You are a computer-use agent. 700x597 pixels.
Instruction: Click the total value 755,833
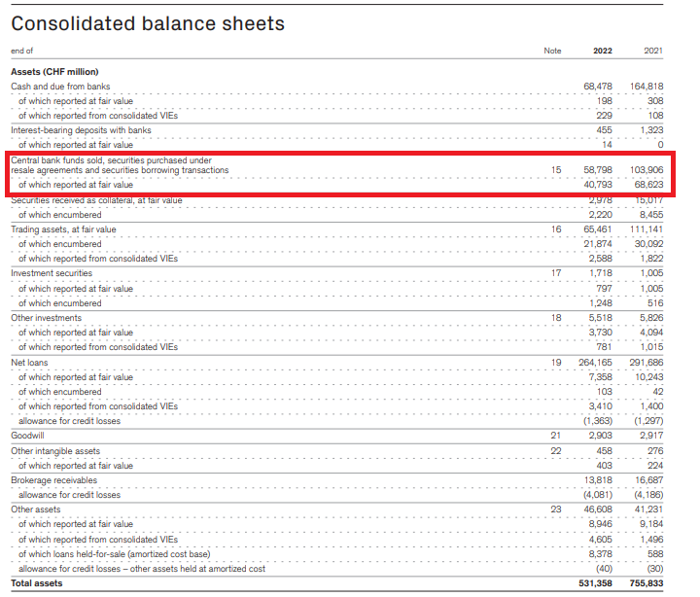tap(647, 583)
